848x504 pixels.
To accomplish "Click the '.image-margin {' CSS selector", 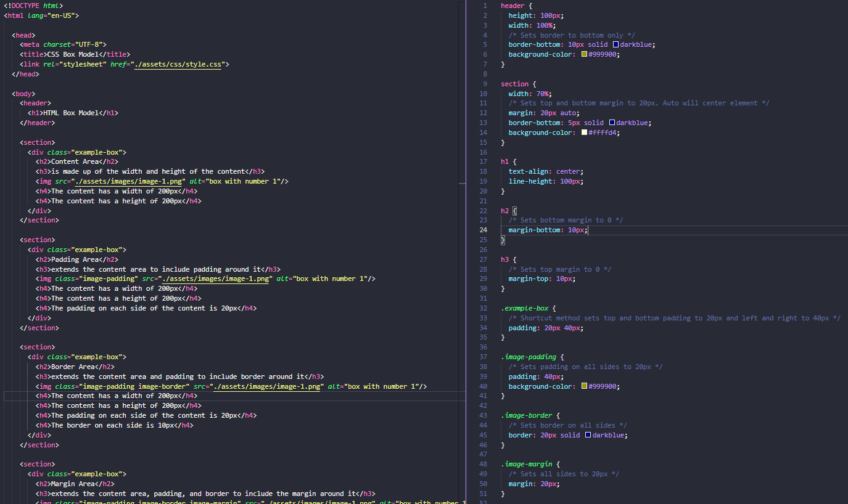I will (530, 464).
